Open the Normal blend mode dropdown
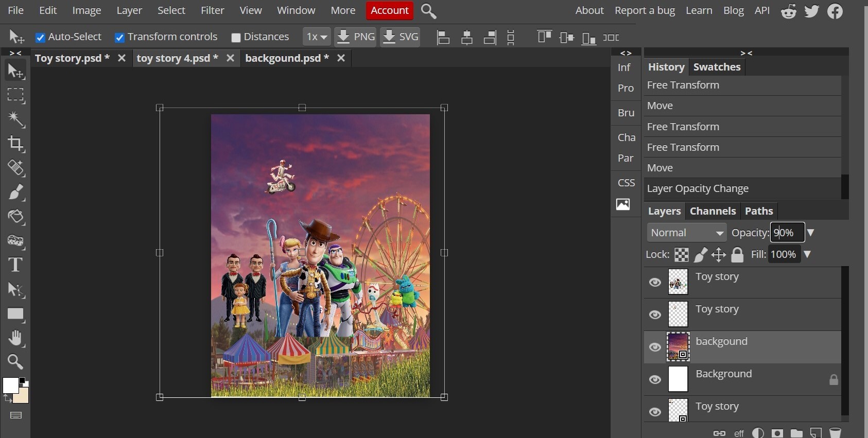The height and width of the screenshot is (438, 868). coord(687,233)
